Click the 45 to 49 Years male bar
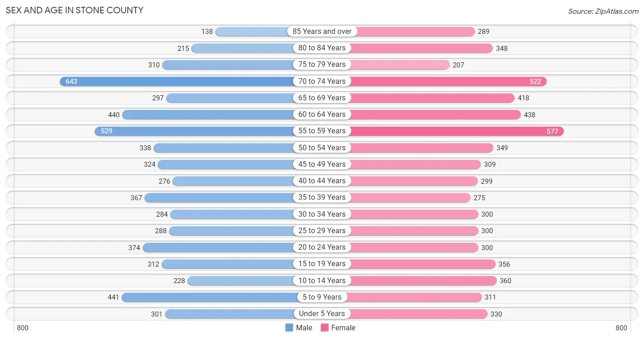The width and height of the screenshot is (644, 339). (240, 164)
